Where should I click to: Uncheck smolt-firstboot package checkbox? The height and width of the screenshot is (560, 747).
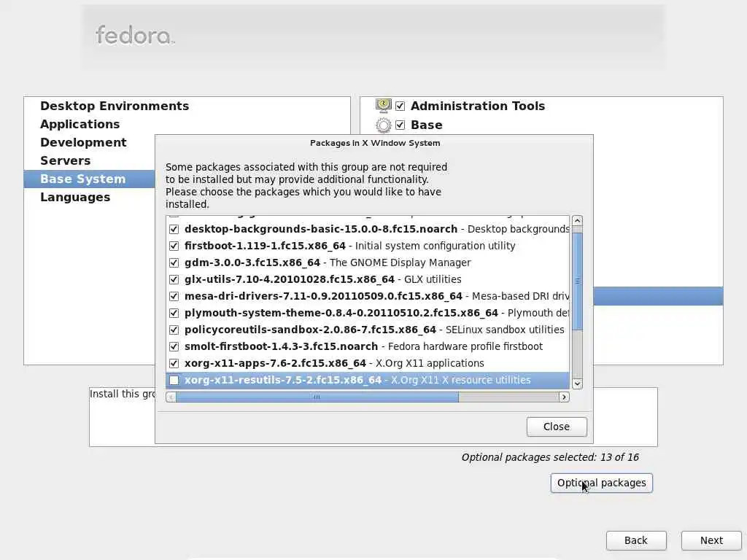[174, 346]
